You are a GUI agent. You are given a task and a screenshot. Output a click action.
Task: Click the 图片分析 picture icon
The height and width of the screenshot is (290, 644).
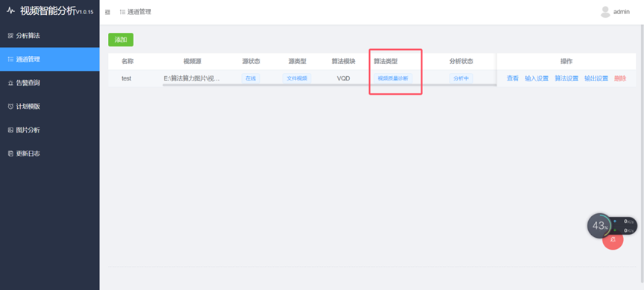coord(10,130)
